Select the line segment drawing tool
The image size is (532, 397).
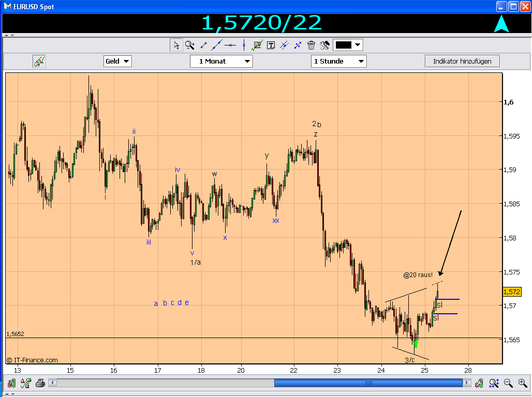coord(203,45)
